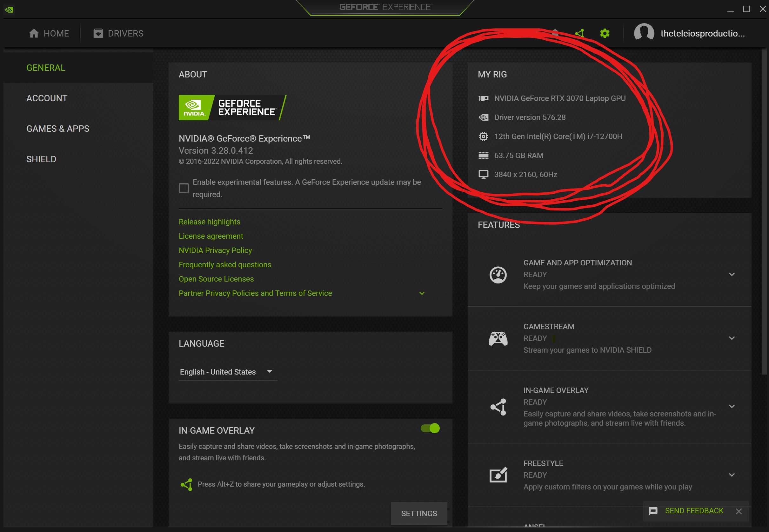Open the English - United States language dropdown
769x532 pixels.
coord(228,372)
